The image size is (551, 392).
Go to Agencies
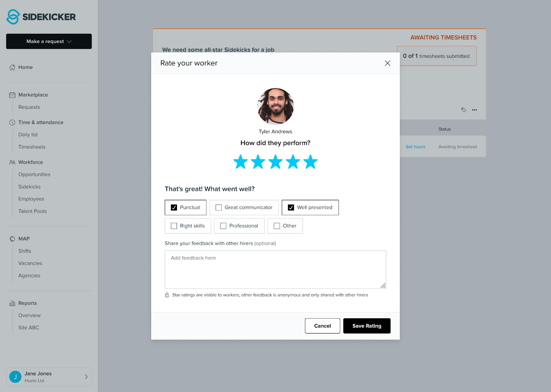tap(29, 276)
